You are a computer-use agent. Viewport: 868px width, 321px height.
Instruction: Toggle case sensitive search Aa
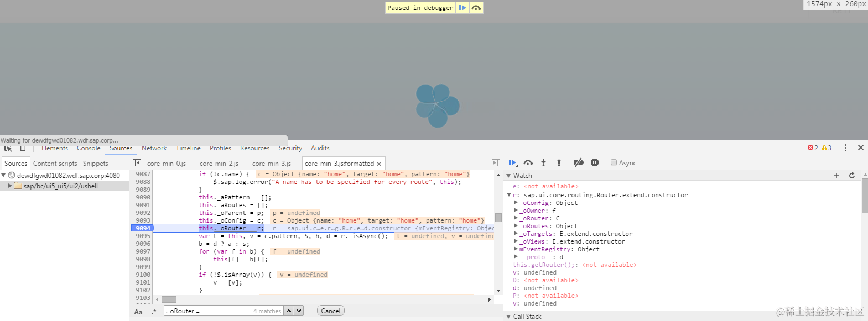click(138, 312)
